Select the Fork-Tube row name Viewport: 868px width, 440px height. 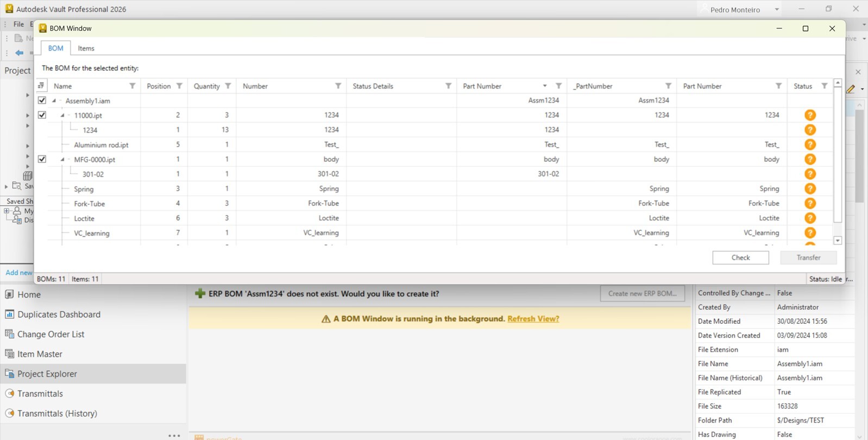click(x=90, y=204)
